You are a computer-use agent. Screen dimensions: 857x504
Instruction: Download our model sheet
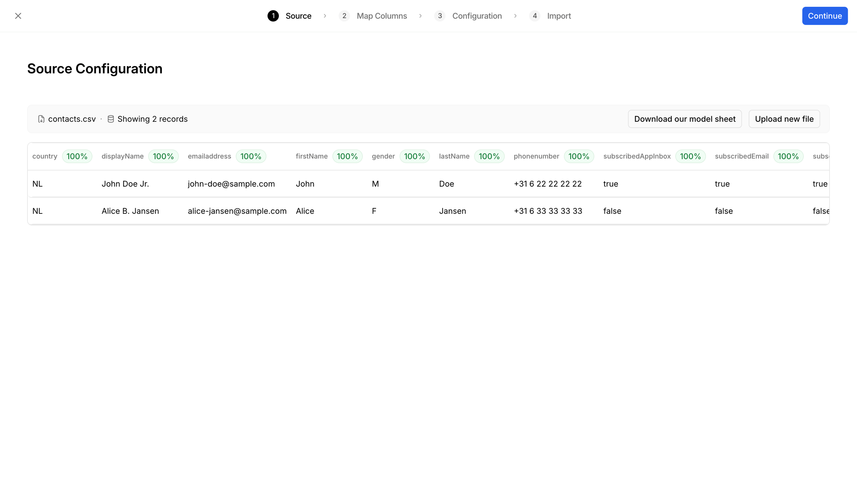685,119
